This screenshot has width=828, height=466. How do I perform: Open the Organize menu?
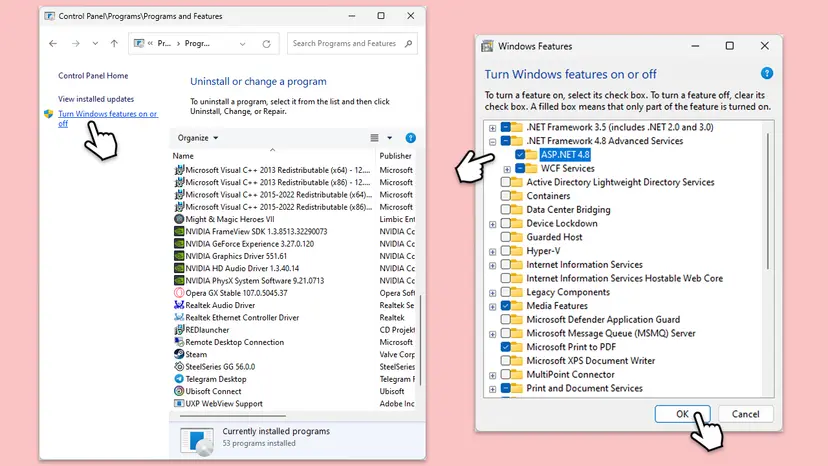[x=197, y=138]
